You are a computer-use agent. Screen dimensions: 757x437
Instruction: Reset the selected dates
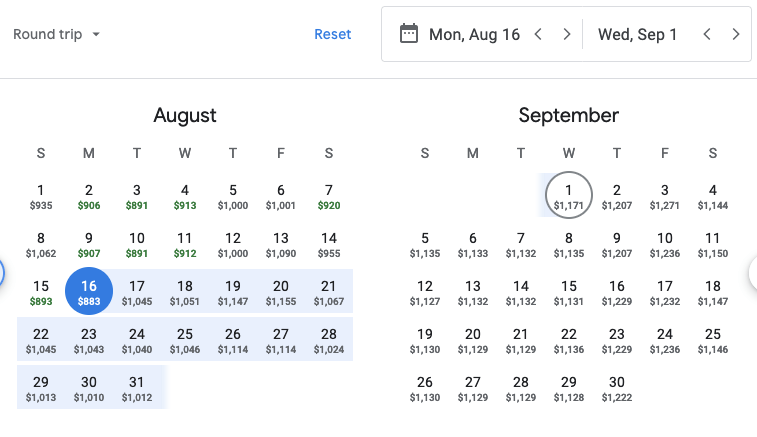pyautogui.click(x=332, y=34)
